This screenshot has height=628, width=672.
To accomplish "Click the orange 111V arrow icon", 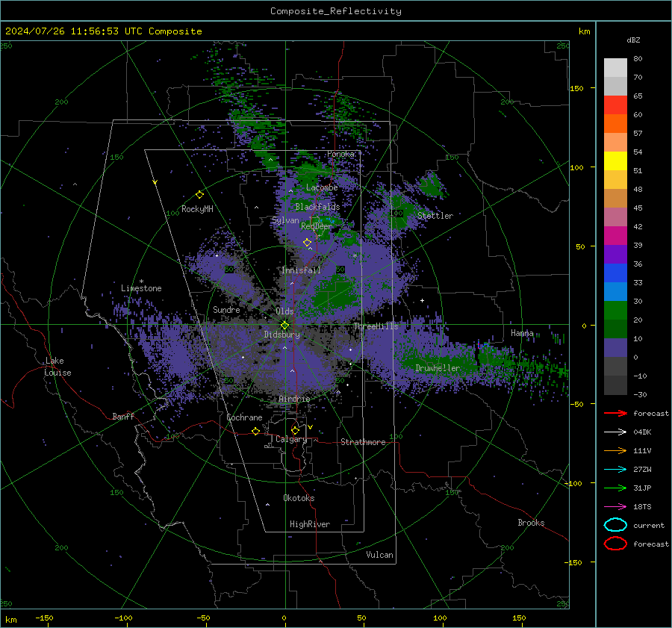I will tap(615, 450).
